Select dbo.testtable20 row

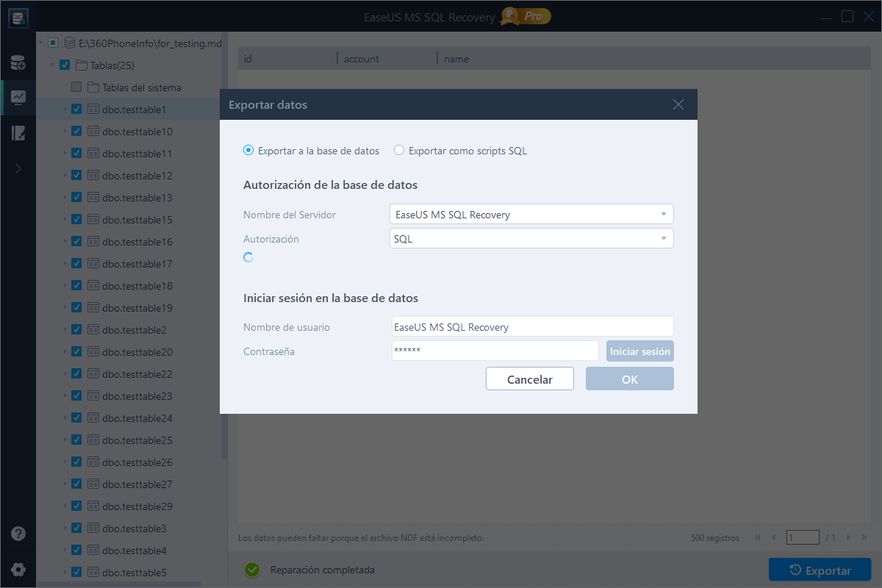(128, 352)
